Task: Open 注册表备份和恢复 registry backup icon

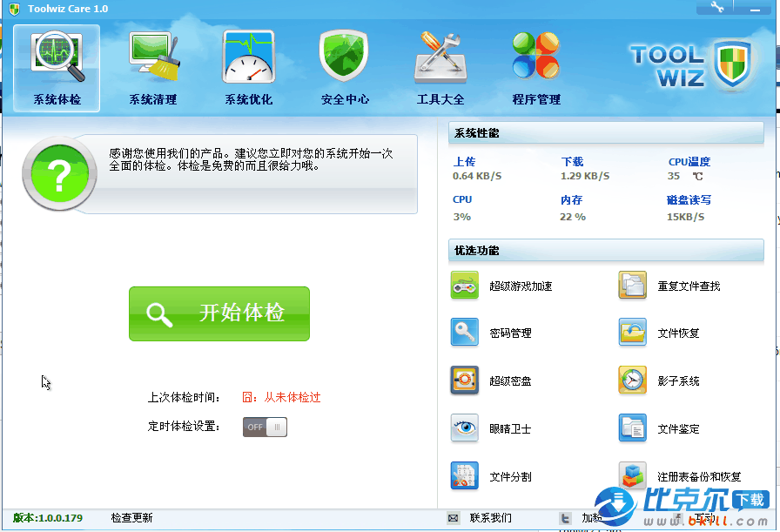Action: pos(633,476)
